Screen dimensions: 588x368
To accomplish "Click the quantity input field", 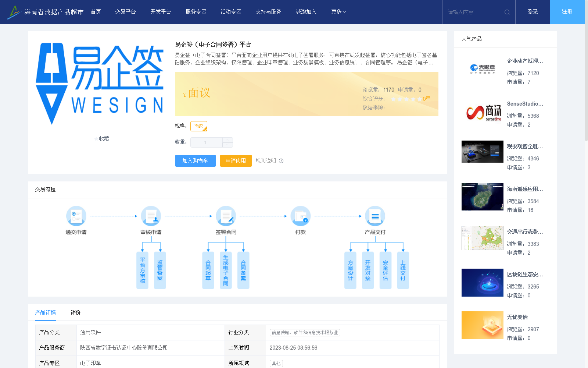I will coord(206,142).
